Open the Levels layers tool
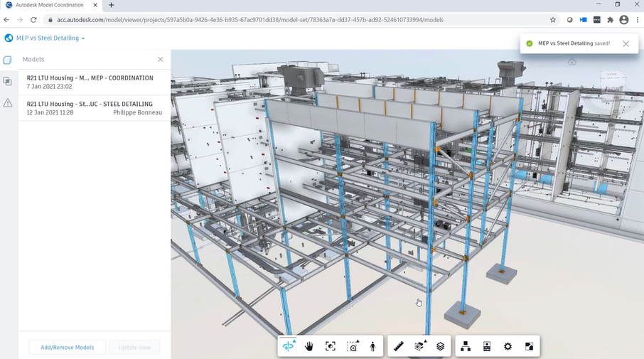644x359 pixels. click(x=440, y=346)
